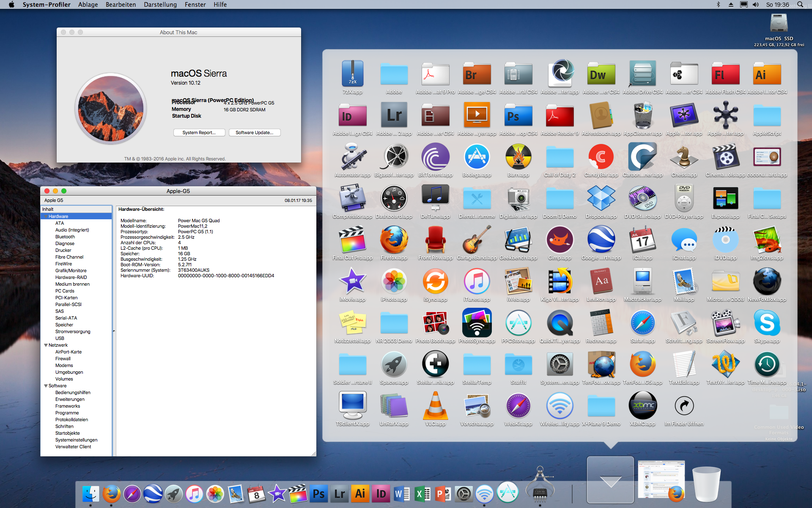Viewport: 812px width, 508px height.
Task: Open the Apple menu
Action: tap(11, 5)
